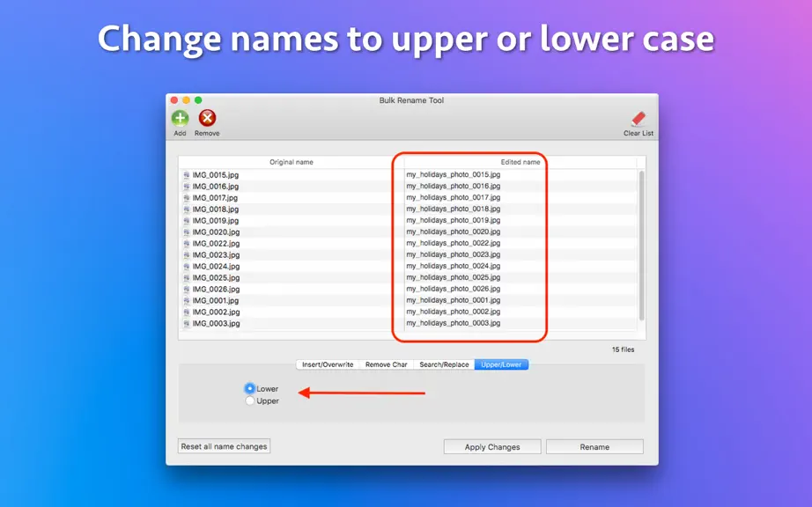Viewport: 812px width, 507px height.
Task: Open the Search/Replace tab
Action: pos(444,364)
